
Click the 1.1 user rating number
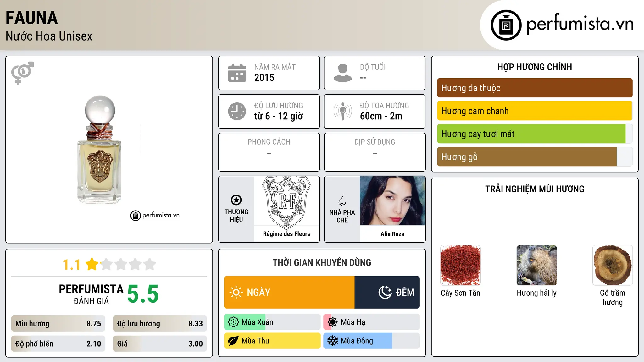pyautogui.click(x=72, y=265)
